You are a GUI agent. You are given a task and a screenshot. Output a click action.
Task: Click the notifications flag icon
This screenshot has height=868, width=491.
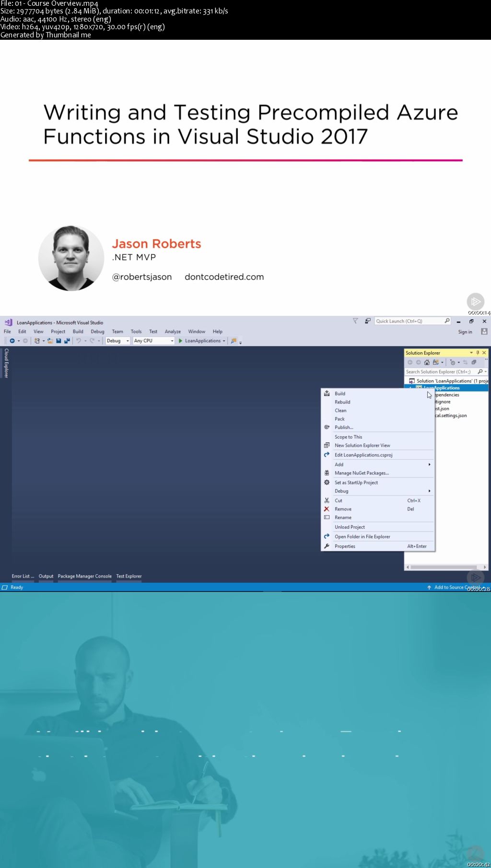click(355, 321)
